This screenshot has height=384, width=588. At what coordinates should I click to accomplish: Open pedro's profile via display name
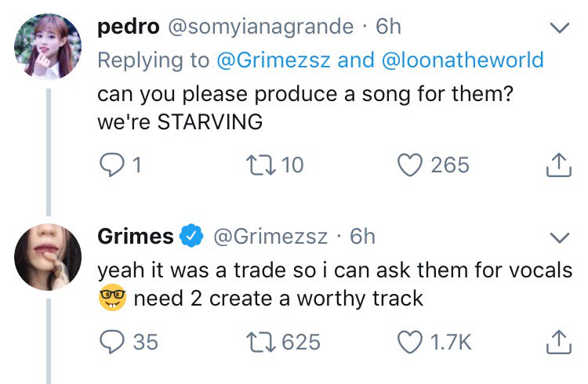coord(125,27)
